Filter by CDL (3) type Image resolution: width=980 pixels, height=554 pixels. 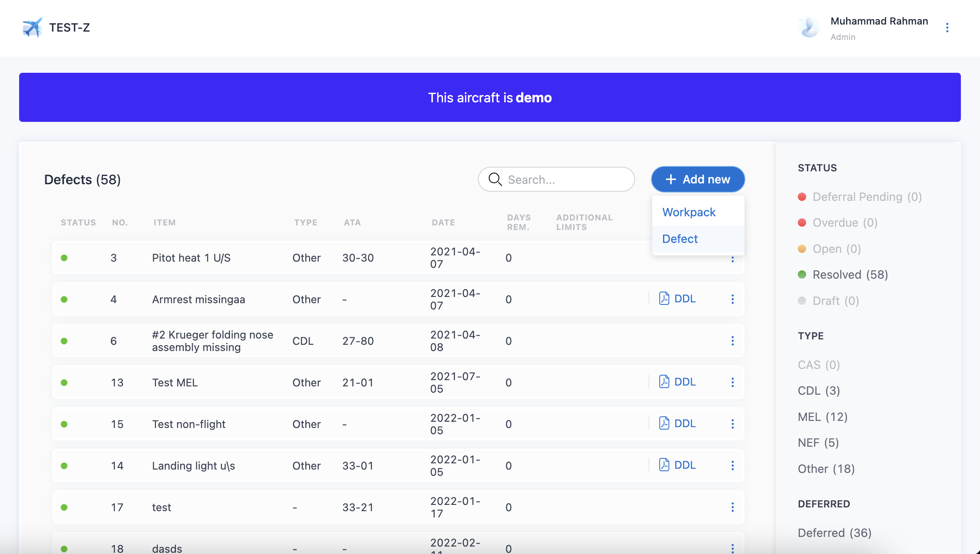click(x=819, y=391)
